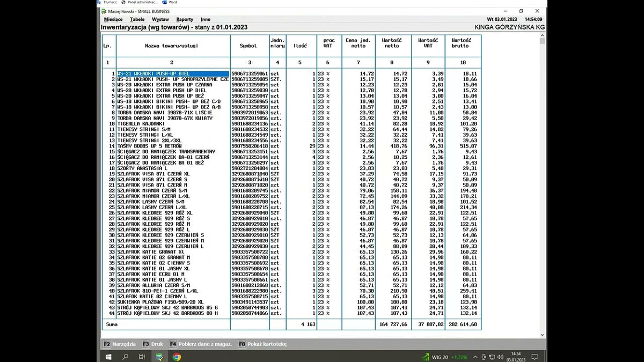The width and height of the screenshot is (644, 362).
Task: Open taskbar search magnifier
Action: click(125, 357)
